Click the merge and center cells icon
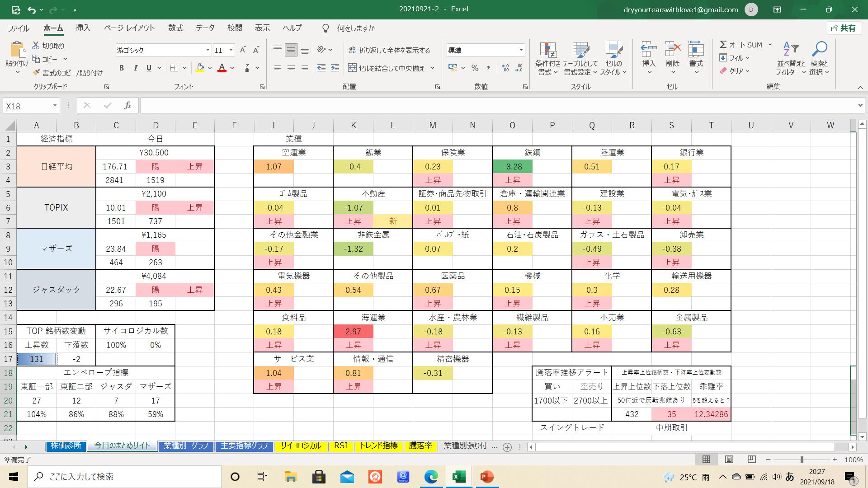Image resolution: width=868 pixels, height=488 pixels. point(352,68)
